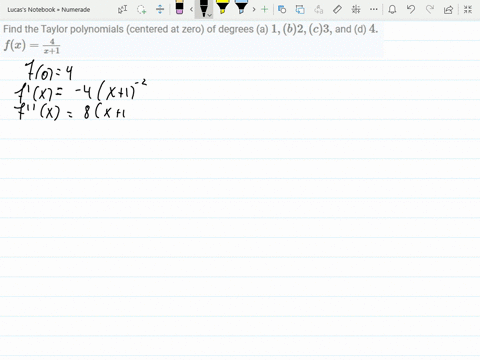The width and height of the screenshot is (480, 360).
Task: Share the notebook page
Action: (449, 9)
